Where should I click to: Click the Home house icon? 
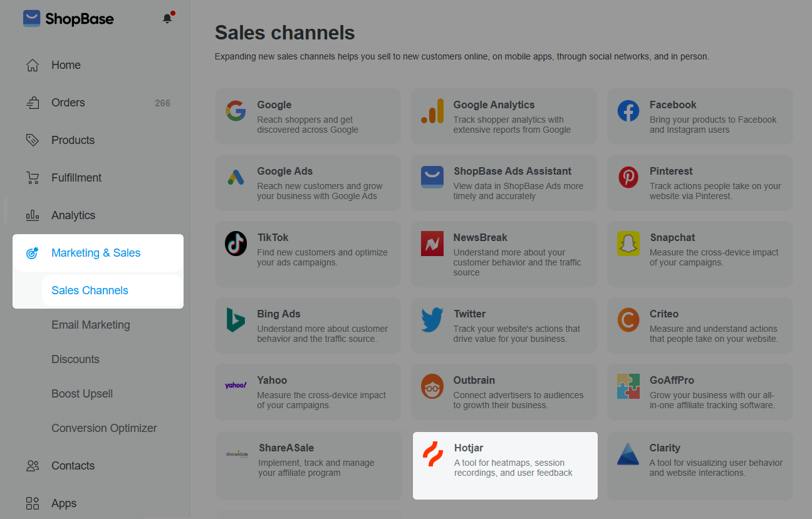(x=33, y=65)
